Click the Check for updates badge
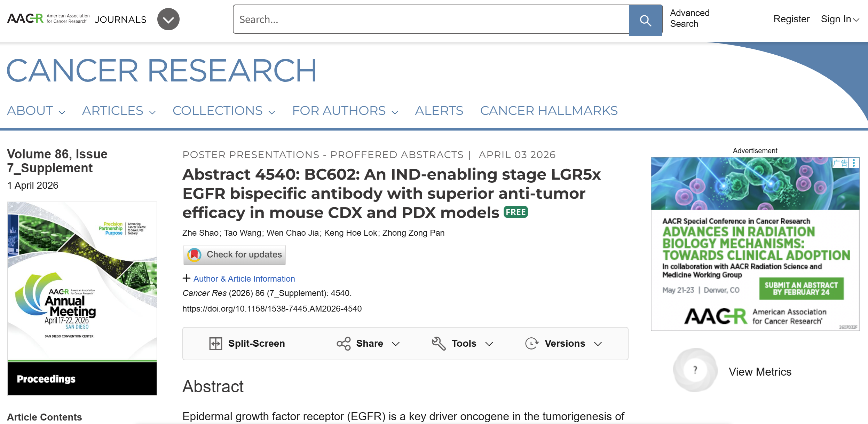Screen dimensions: 868x424 click(235, 255)
